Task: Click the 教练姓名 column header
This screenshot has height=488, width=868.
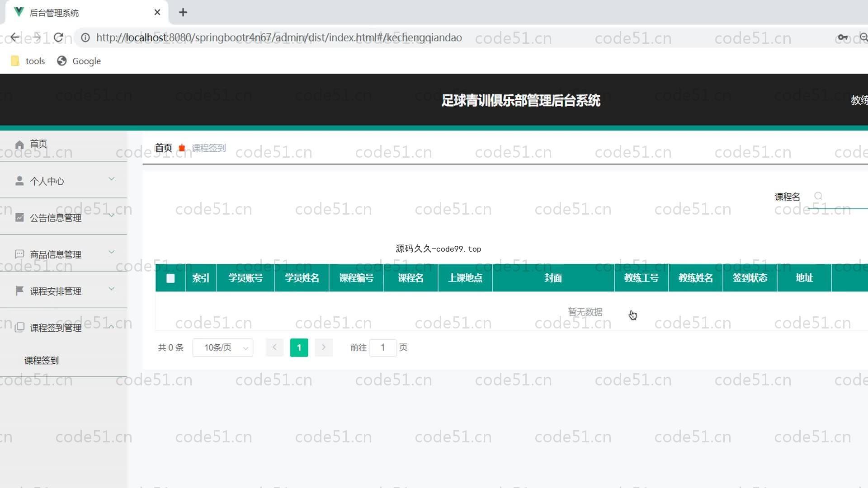Action: [696, 278]
